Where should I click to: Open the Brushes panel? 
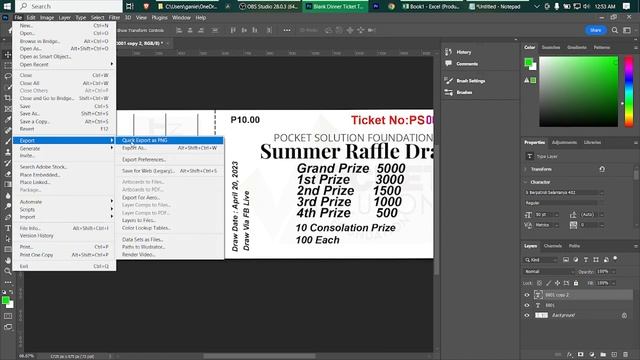pos(459,92)
